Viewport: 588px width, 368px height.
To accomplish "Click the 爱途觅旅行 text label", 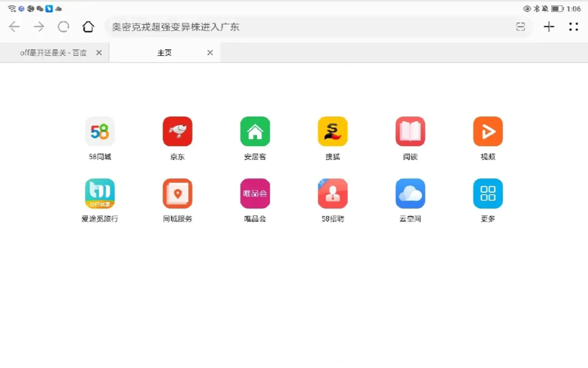I will (x=100, y=219).
